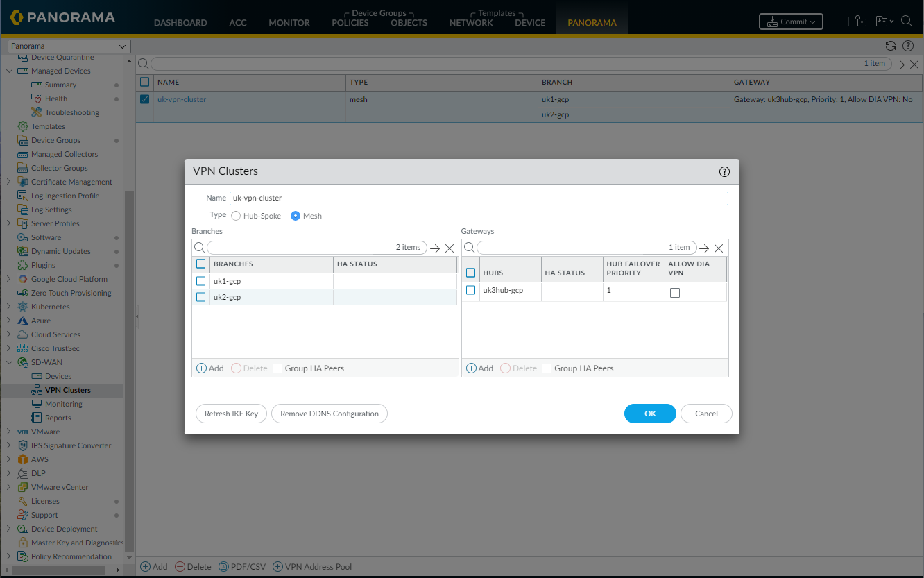Open SD-WAN Reports in the sidebar

click(x=58, y=418)
